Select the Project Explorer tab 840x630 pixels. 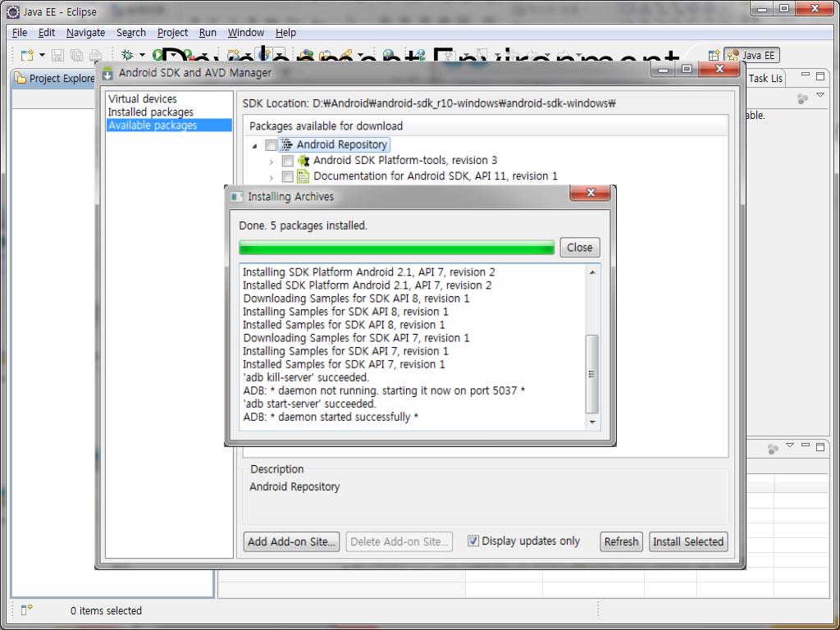(x=55, y=78)
